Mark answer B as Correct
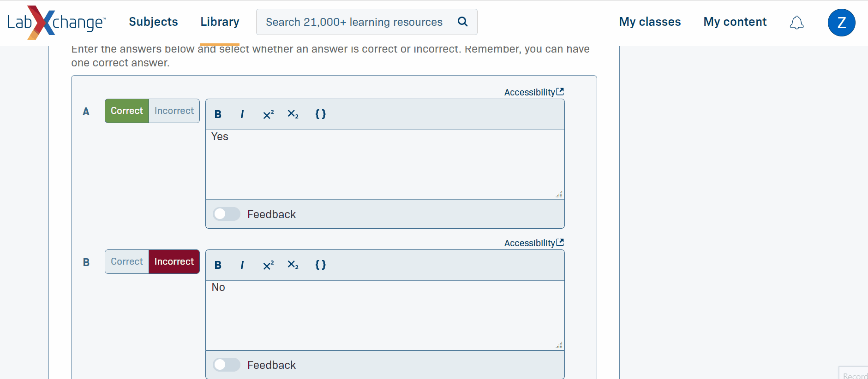868x379 pixels. point(127,262)
